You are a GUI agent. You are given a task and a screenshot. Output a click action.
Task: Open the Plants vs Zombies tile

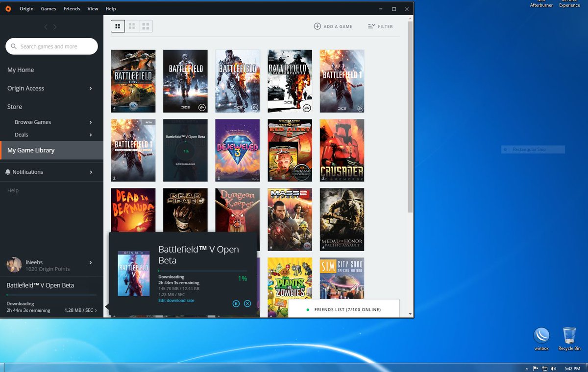[290, 279]
